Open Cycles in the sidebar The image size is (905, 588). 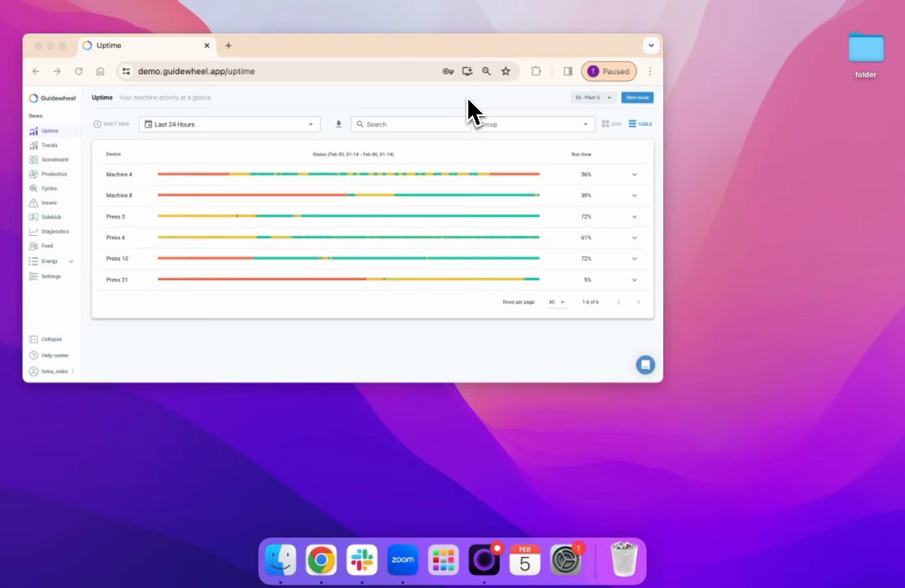[x=49, y=189]
